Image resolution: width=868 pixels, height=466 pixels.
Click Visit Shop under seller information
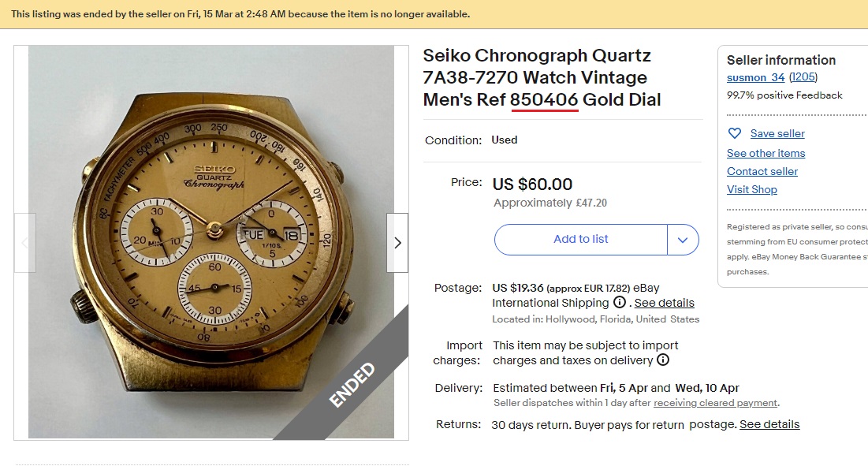click(752, 189)
